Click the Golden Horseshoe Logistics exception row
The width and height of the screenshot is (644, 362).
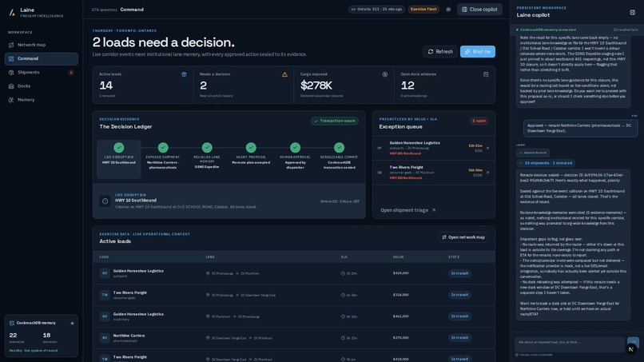[x=434, y=148]
